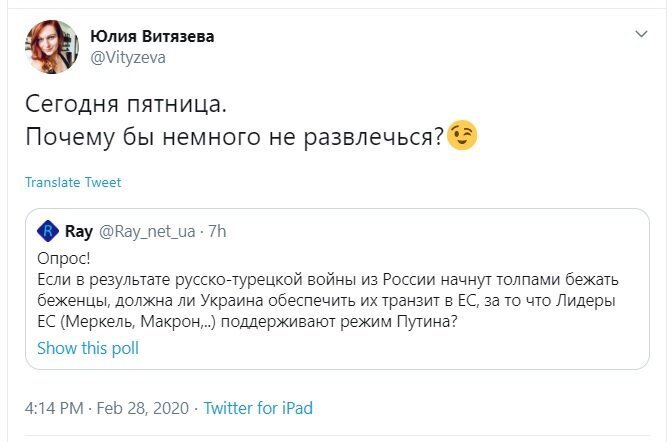Image resolution: width=672 pixels, height=442 pixels.
Task: Open Юлия Витязева's profile photo
Action: click(x=52, y=47)
